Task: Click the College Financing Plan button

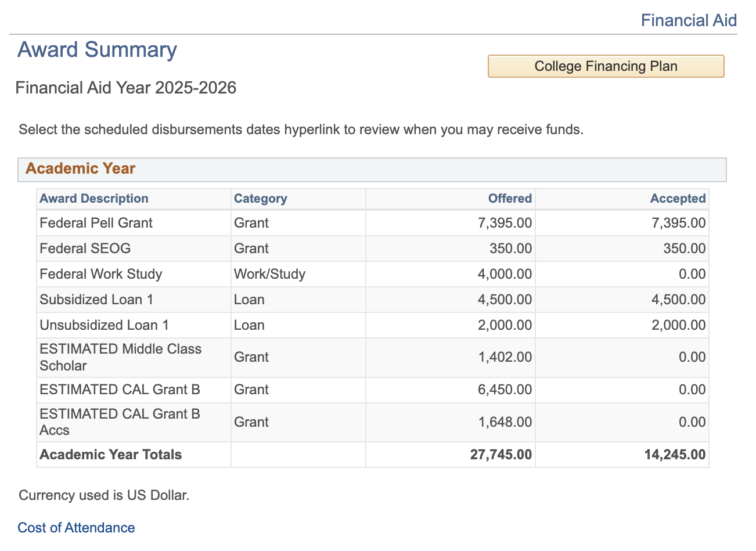Action: [x=606, y=66]
